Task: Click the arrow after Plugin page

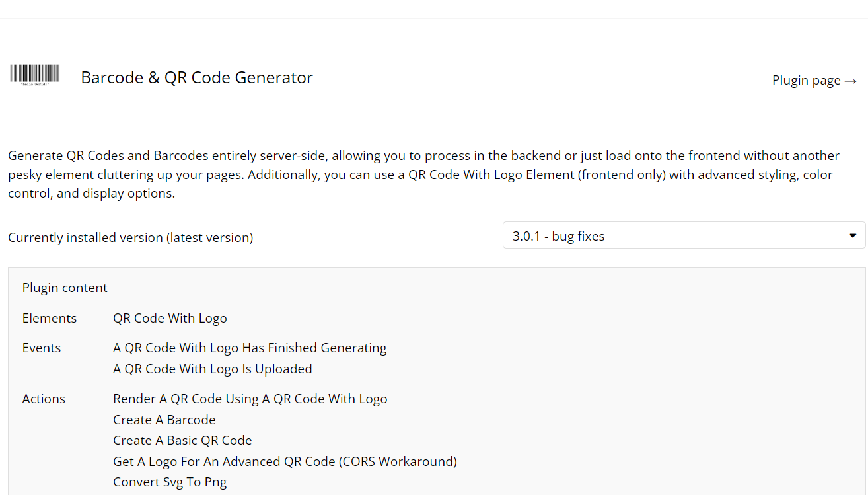Action: (851, 81)
